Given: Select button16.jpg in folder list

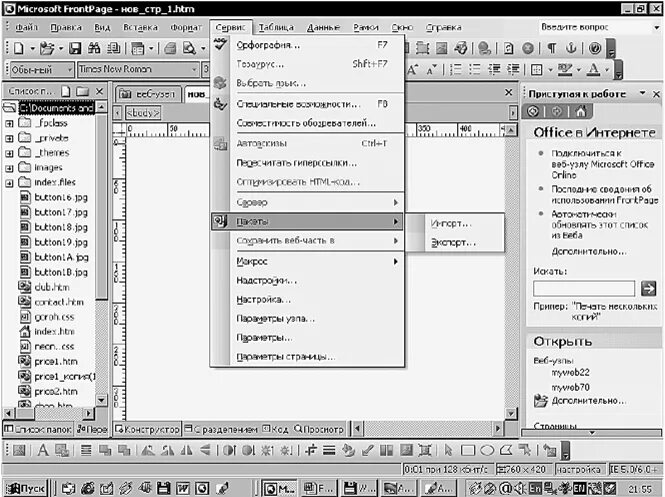Looking at the screenshot, I should coord(61,197).
